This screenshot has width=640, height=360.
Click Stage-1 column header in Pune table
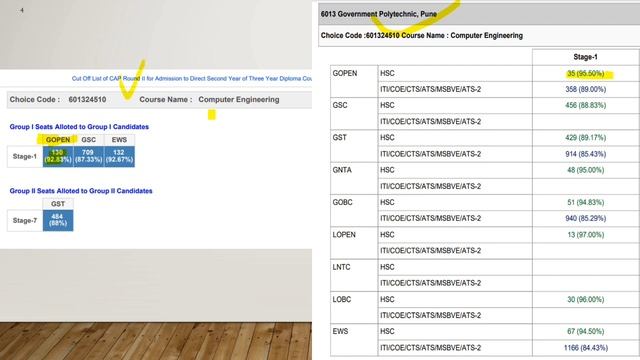coord(585,57)
